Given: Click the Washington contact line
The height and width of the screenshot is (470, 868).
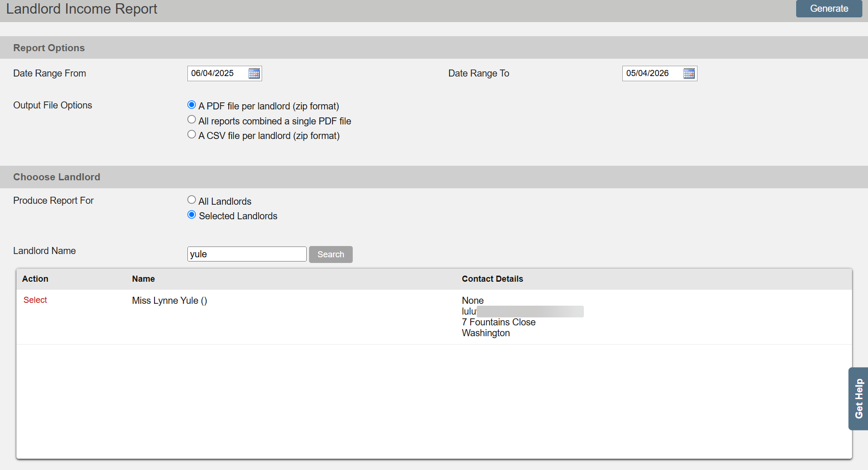Looking at the screenshot, I should click(x=486, y=333).
